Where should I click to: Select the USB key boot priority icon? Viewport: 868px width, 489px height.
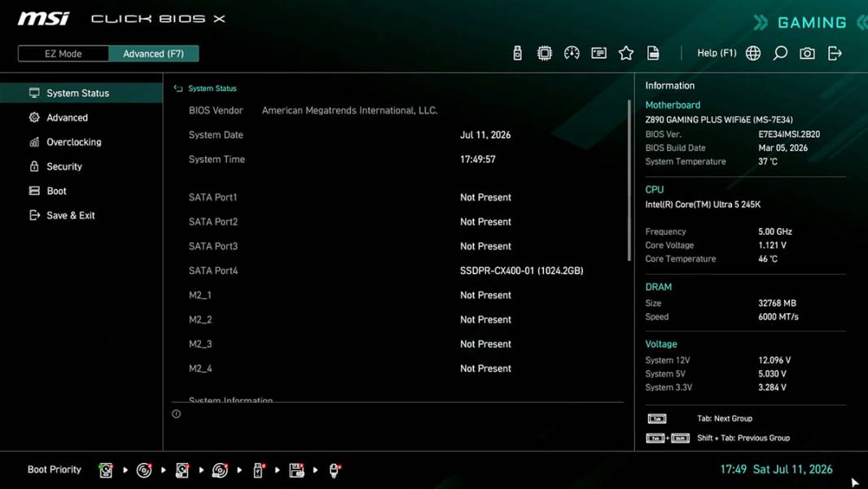point(258,470)
